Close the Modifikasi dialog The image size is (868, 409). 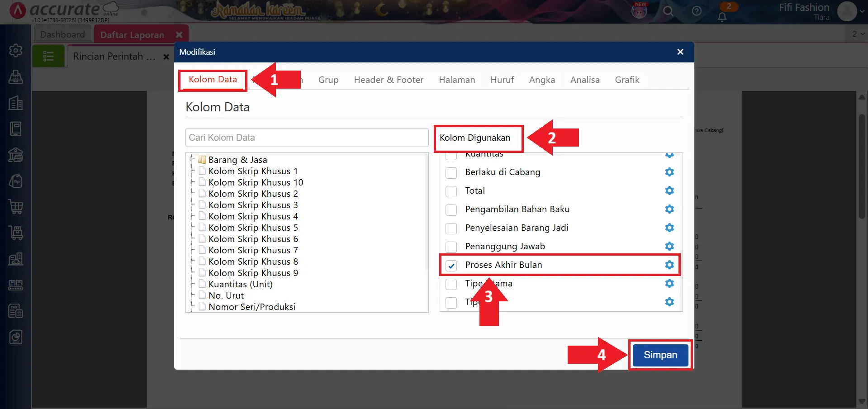680,52
